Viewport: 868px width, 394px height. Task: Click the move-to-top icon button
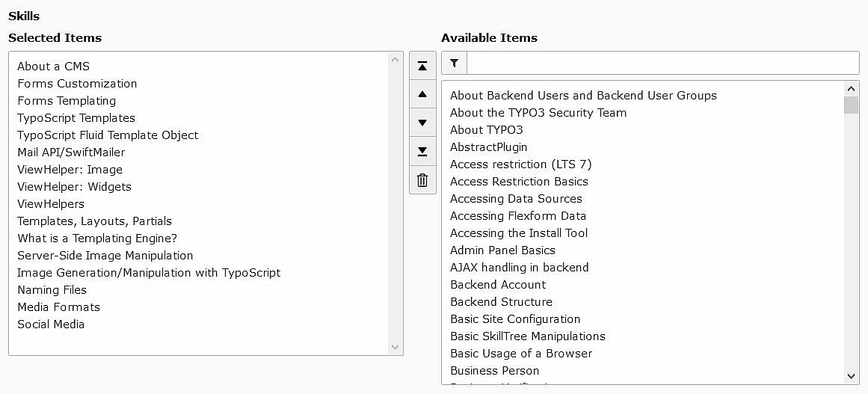pos(422,66)
